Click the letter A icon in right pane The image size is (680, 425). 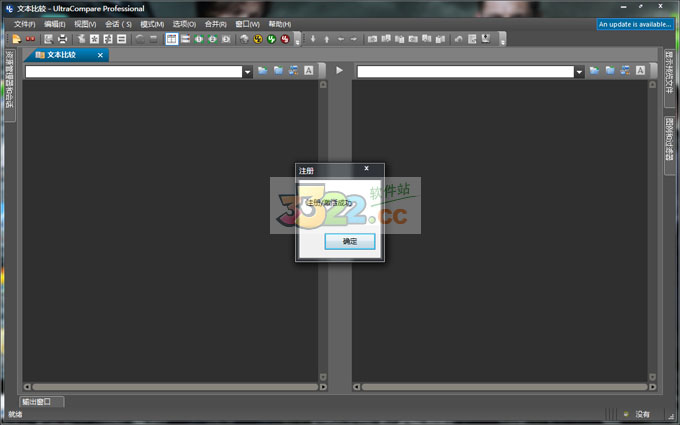pyautogui.click(x=640, y=70)
